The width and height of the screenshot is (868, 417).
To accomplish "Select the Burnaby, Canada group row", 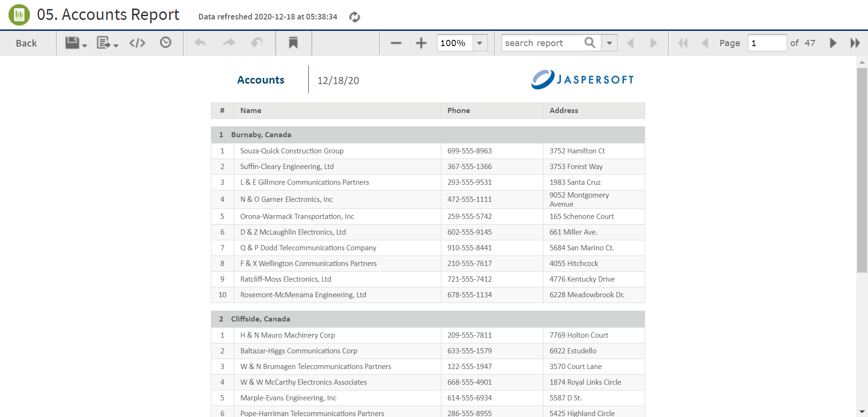I will tap(428, 135).
